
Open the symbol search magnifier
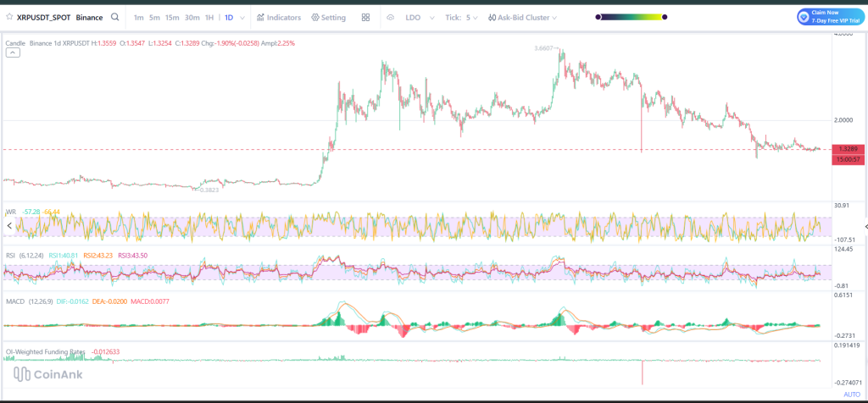pos(115,17)
